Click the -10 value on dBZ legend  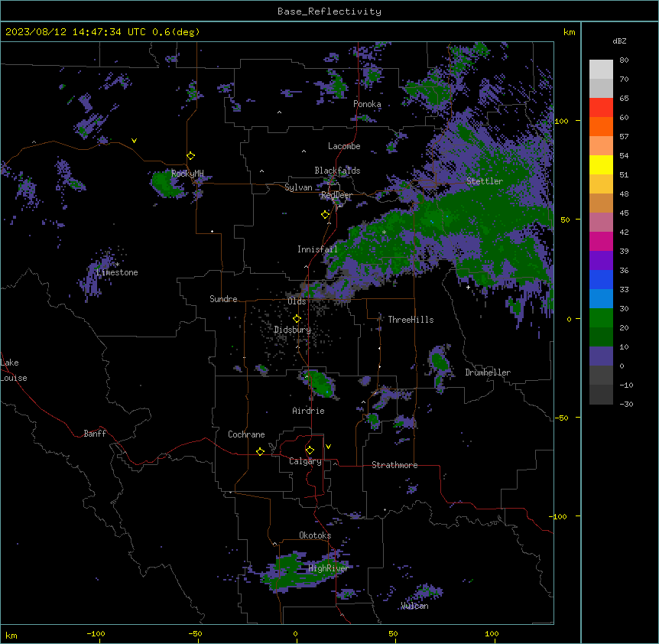[x=626, y=385]
